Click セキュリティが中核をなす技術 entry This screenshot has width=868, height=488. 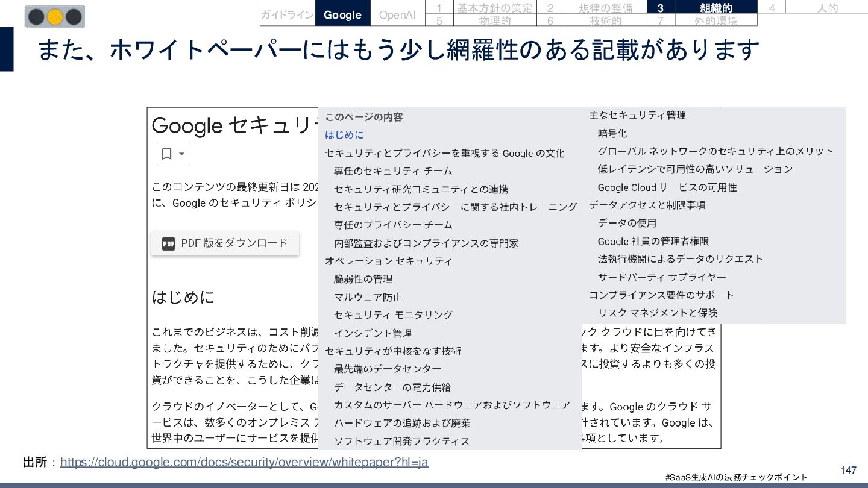tap(393, 351)
